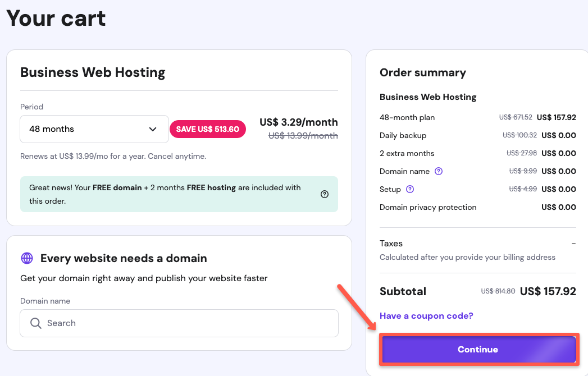Screen dimensions: 588x376
Task: Click the 'SAVE US$ 513.60' badge
Action: coord(208,129)
